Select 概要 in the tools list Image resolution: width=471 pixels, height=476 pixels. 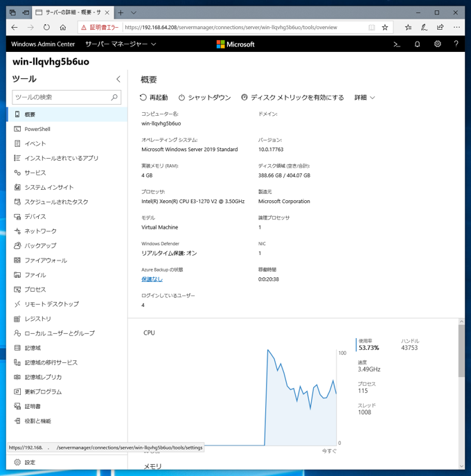tap(66, 114)
